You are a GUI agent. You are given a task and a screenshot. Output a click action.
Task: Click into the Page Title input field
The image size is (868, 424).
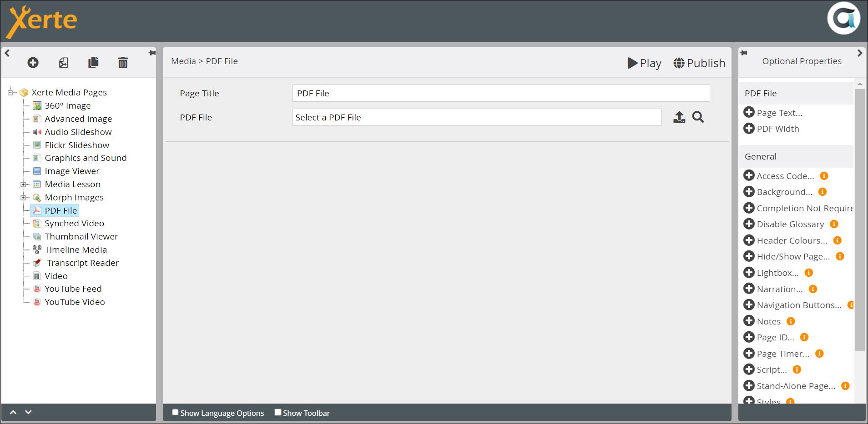(x=500, y=93)
